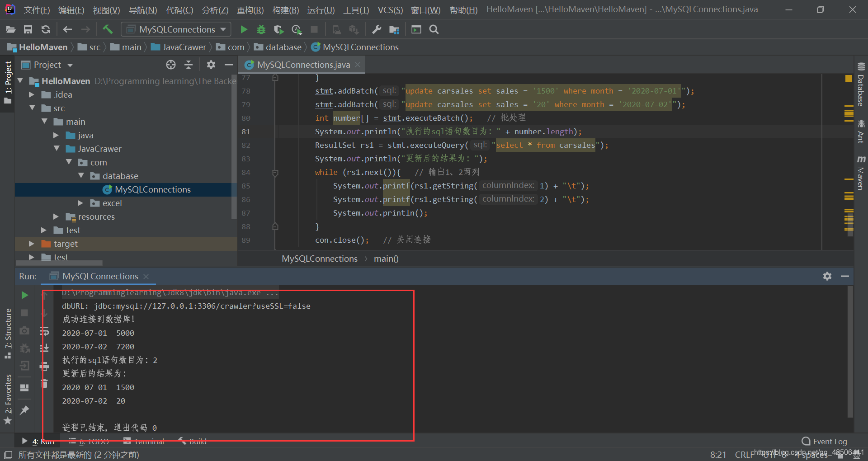Toggle soft-wrap in Run console
This screenshot has width=868, height=461.
click(x=44, y=331)
